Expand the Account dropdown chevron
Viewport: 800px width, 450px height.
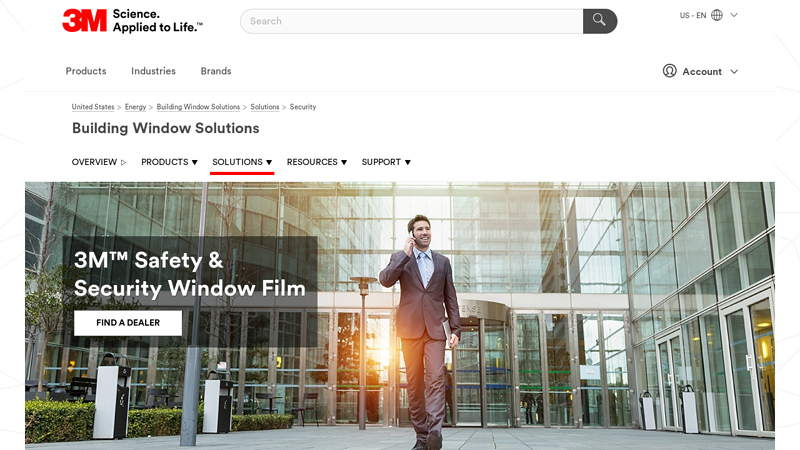[x=734, y=72]
